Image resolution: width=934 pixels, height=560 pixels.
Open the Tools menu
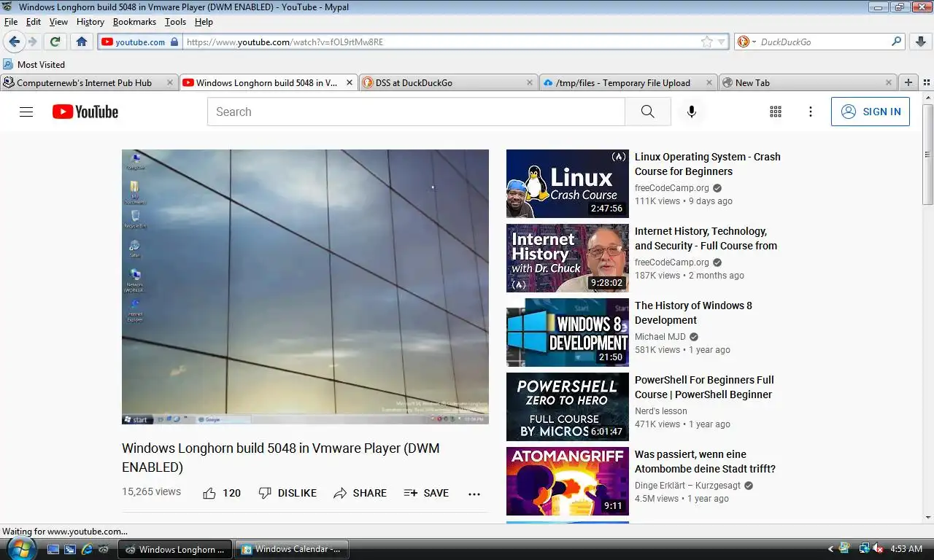point(175,22)
